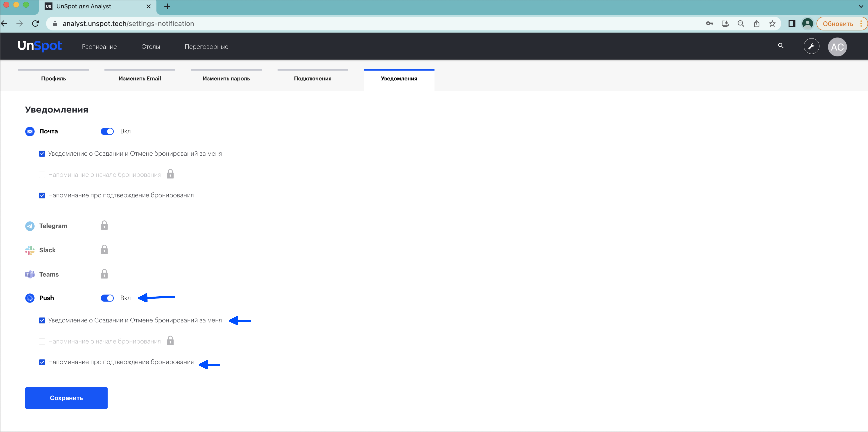Open the Столы menu
The image size is (868, 432).
[x=151, y=47]
